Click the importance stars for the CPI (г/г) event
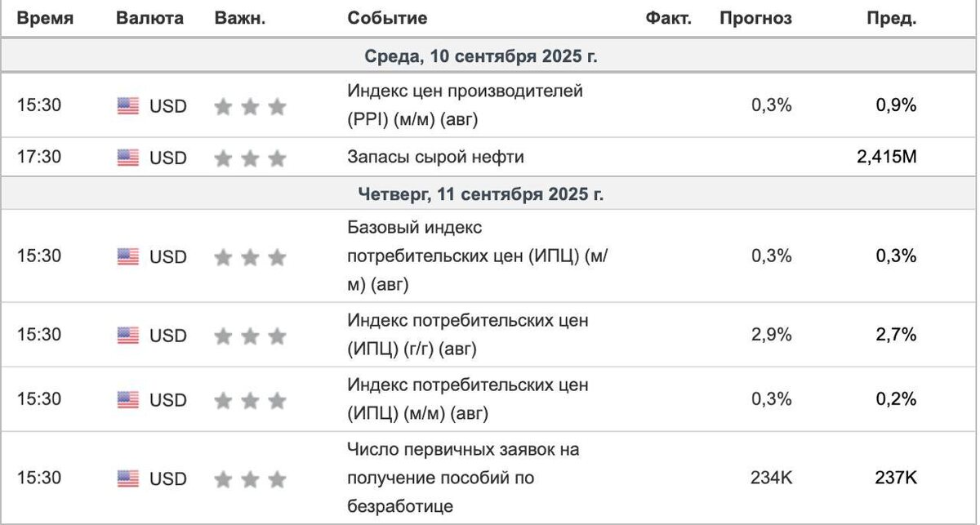The image size is (980, 525). click(x=250, y=336)
